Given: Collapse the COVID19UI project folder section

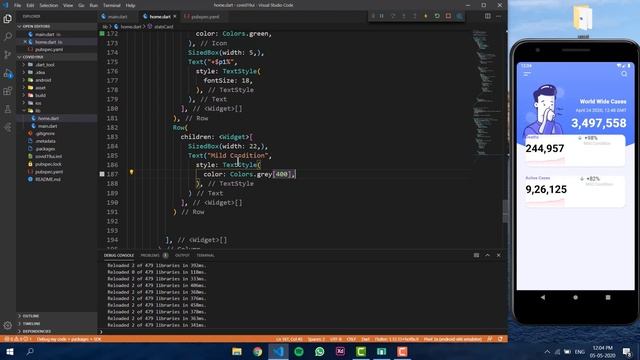Looking at the screenshot, I should [x=57, y=57].
